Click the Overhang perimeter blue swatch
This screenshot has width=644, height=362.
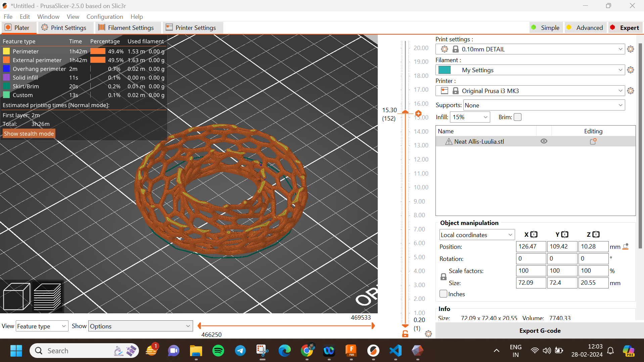point(6,69)
